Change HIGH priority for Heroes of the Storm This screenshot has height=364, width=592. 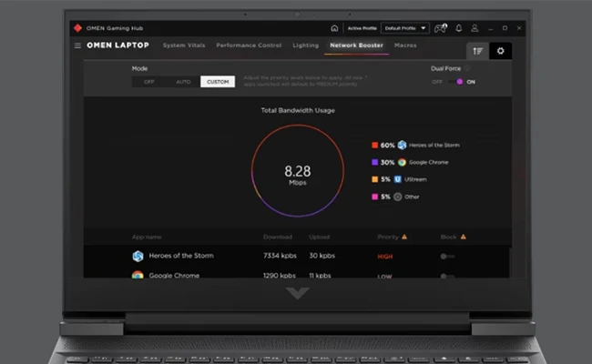click(385, 257)
